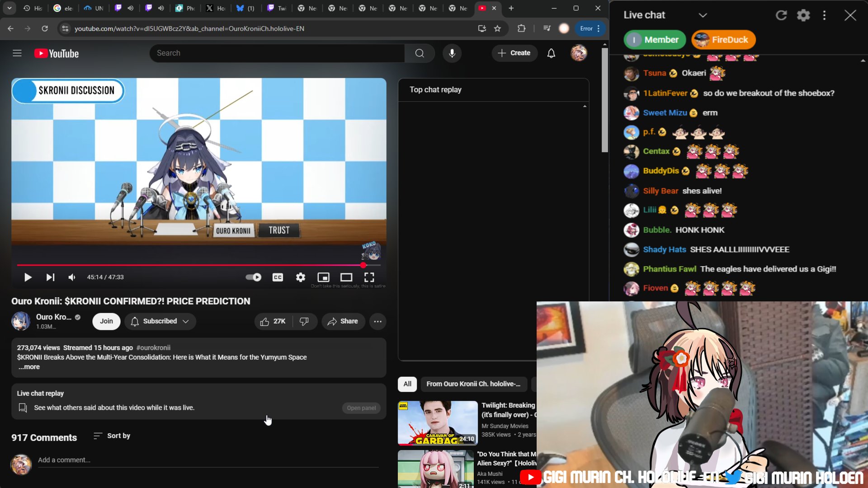Open site information icon in address bar
868x488 pixels.
65,28
